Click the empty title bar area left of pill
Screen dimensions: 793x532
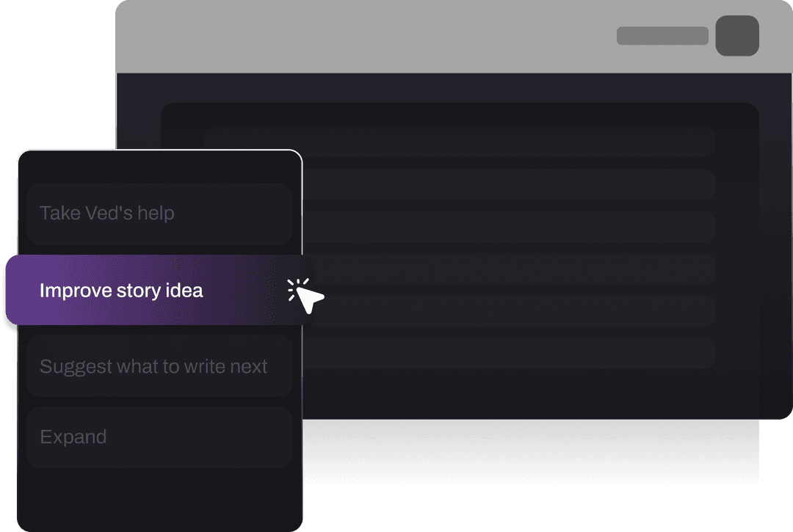click(x=364, y=37)
